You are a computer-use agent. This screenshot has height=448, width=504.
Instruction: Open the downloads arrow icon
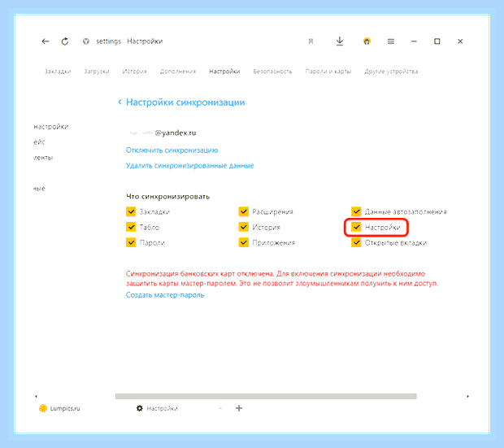[340, 41]
